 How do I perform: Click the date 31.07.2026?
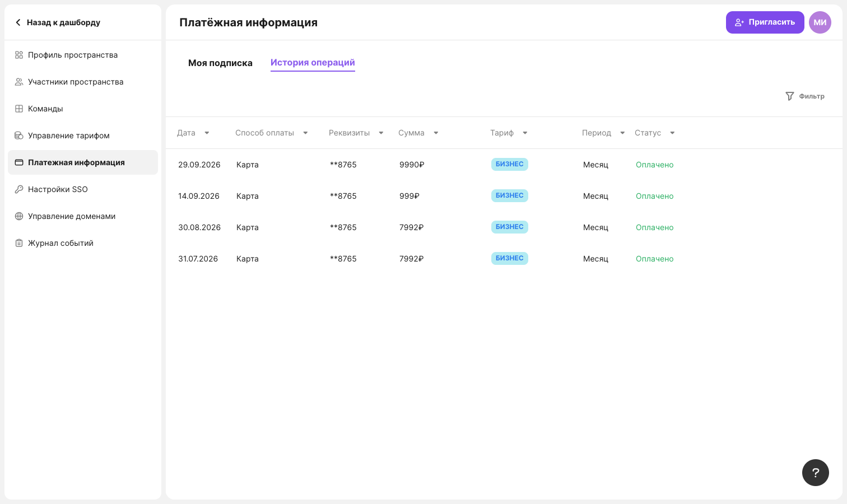[x=198, y=259]
